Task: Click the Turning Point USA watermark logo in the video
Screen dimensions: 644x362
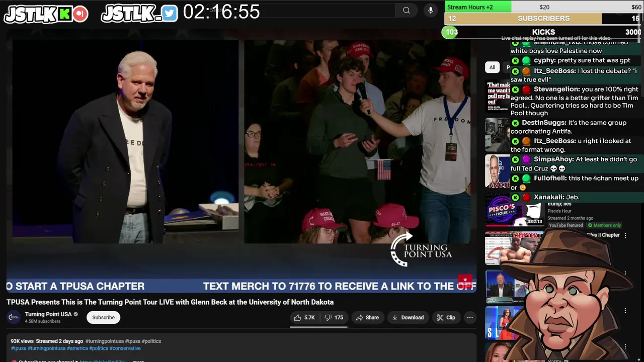Action: 422,250
